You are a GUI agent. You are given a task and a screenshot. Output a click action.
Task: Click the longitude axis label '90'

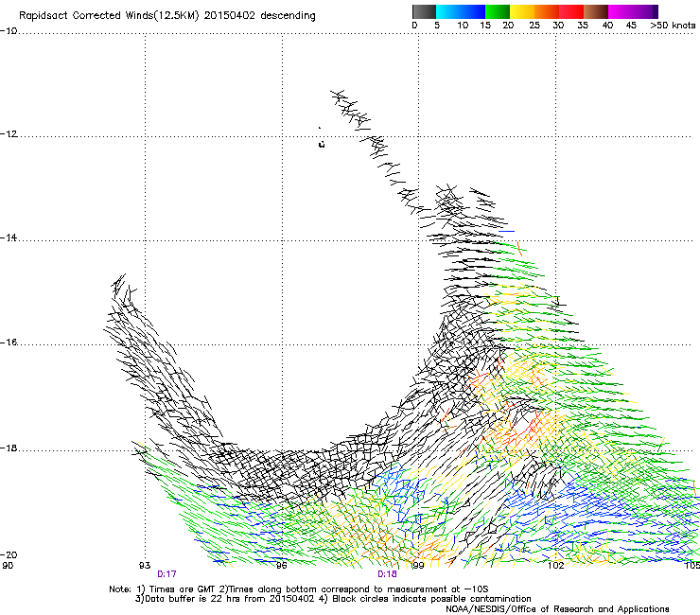pos(8,566)
